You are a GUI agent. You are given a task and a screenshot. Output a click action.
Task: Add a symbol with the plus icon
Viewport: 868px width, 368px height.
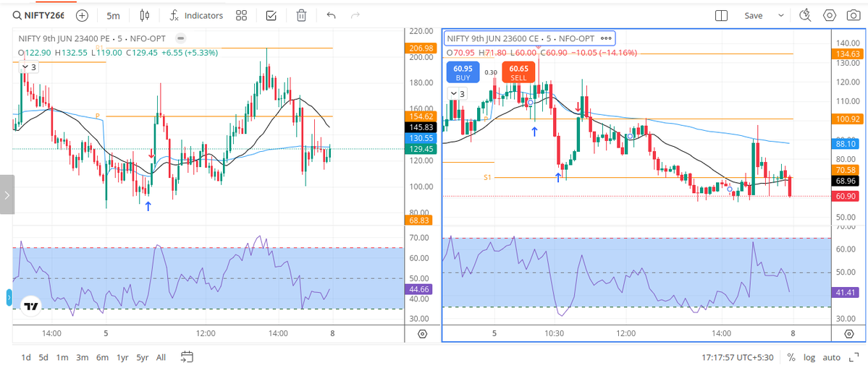tap(82, 15)
